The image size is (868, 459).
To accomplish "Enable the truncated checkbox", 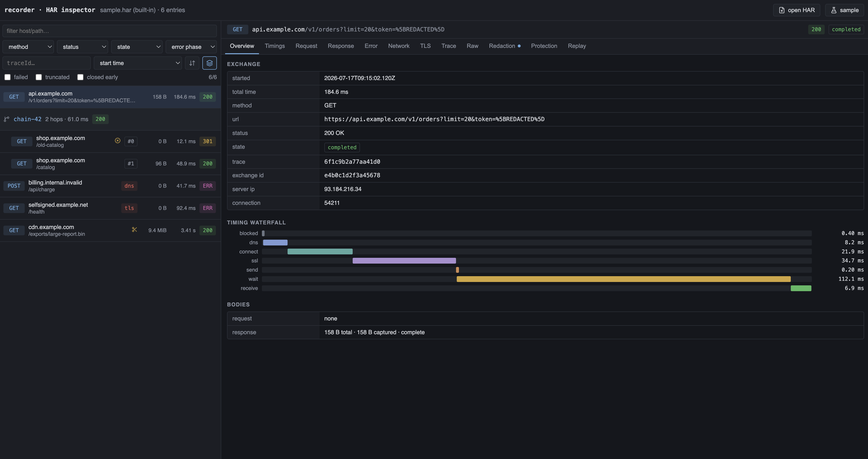I will (x=39, y=77).
